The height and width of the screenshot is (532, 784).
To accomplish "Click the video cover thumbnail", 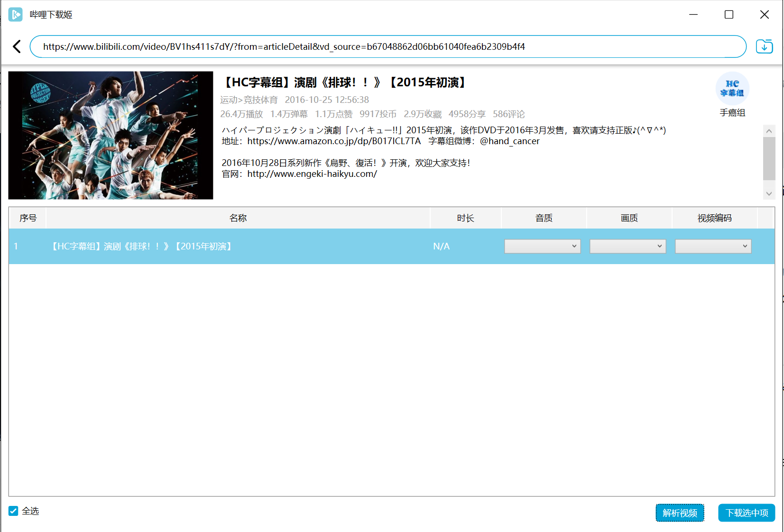I will coord(111,135).
